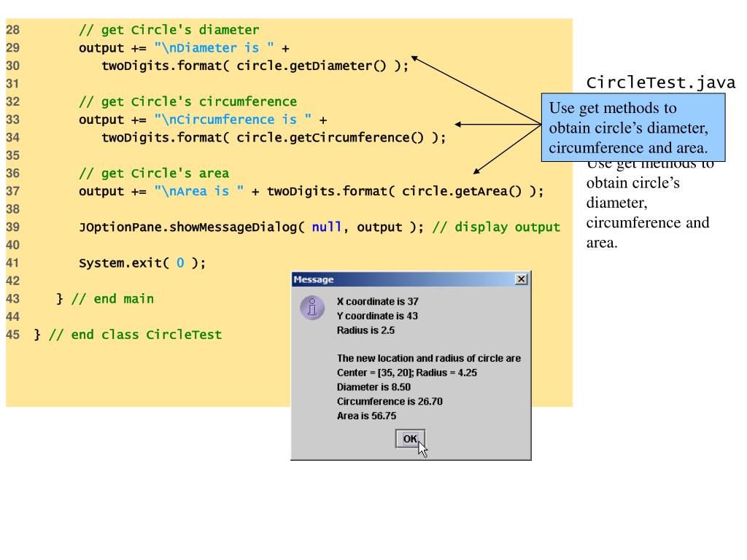
Task: Click 'Y coordinate is 43' text
Action: [x=377, y=316]
